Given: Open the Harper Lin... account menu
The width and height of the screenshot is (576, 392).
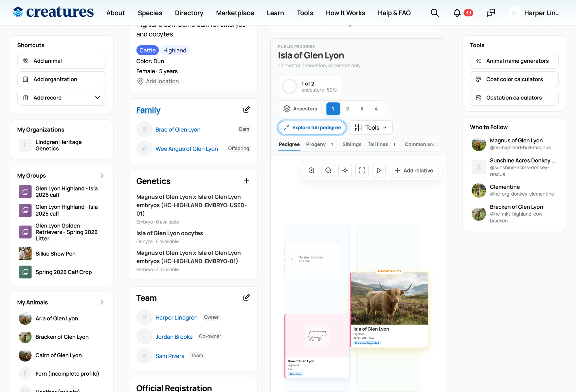Looking at the screenshot, I should [534, 13].
